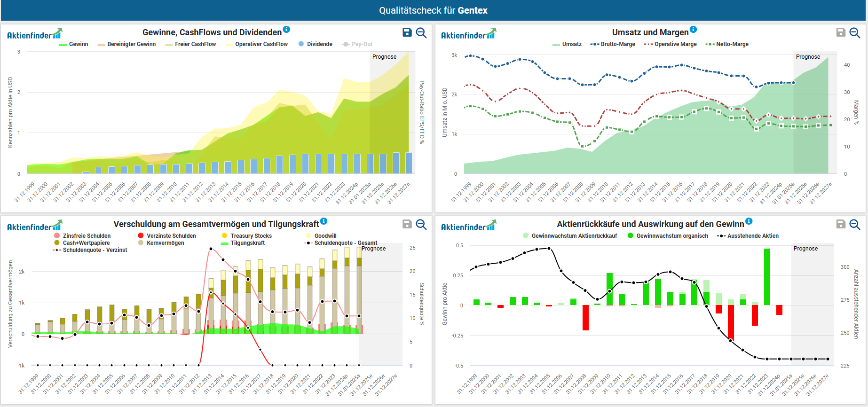Image resolution: width=868 pixels, height=407 pixels.
Task: Zoom out the Gewinne, CashFlows chart
Action: (x=421, y=32)
